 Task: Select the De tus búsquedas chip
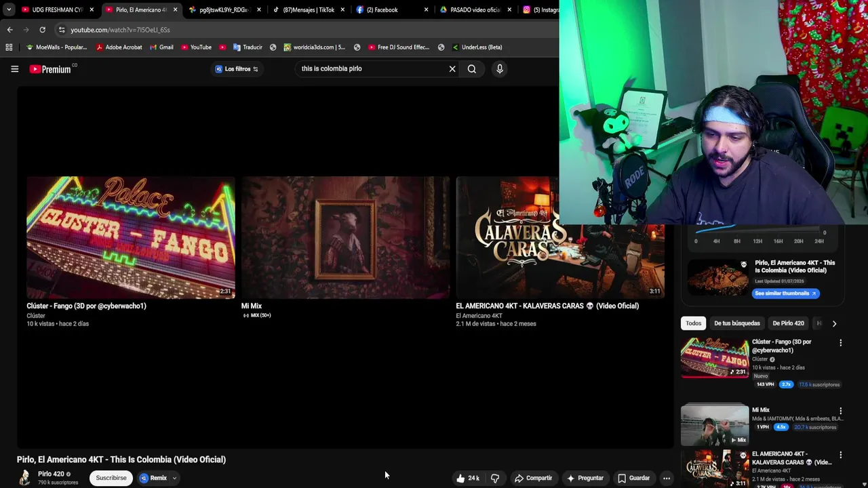click(x=736, y=323)
